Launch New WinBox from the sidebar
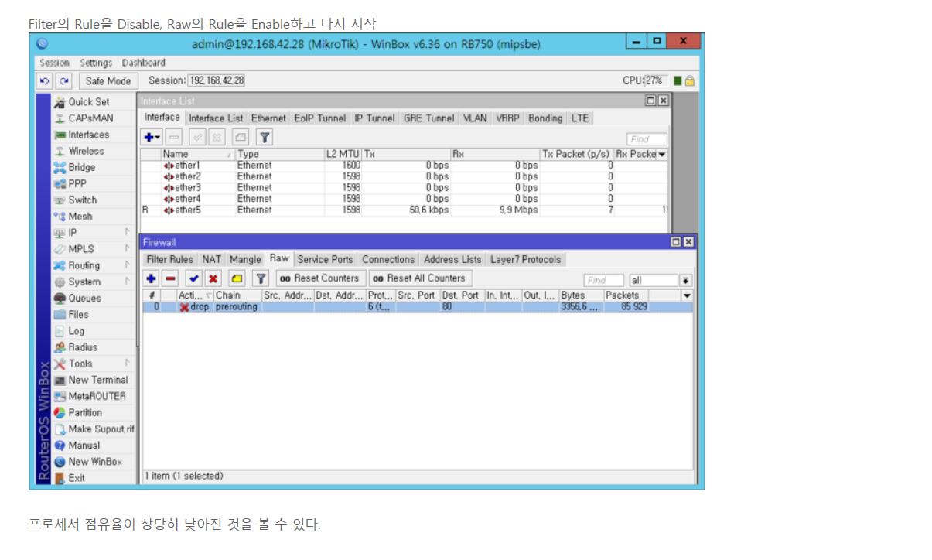Screen dimensions: 932x560 (x=95, y=462)
